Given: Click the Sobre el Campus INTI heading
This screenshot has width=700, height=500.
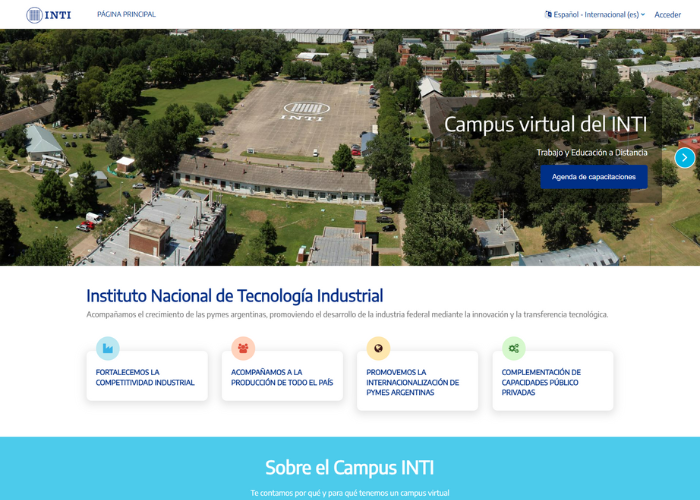Looking at the screenshot, I should tap(350, 468).
